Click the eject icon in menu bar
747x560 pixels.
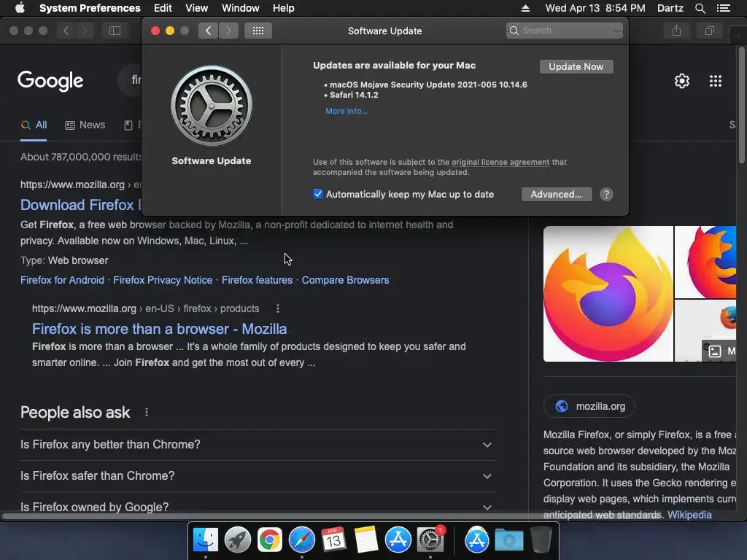click(x=525, y=8)
